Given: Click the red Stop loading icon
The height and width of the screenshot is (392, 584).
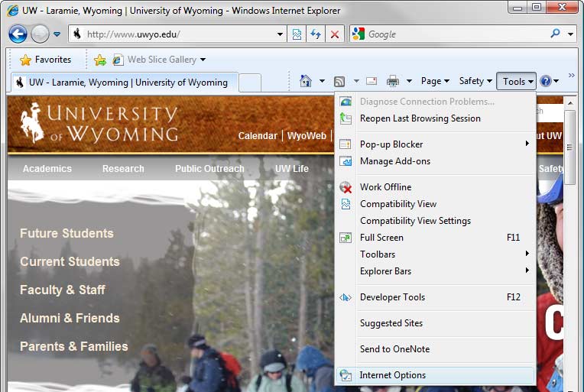Looking at the screenshot, I should point(335,34).
